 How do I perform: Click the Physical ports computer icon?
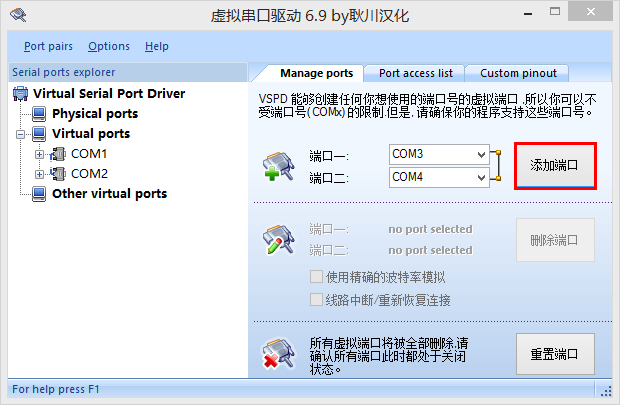click(x=39, y=114)
